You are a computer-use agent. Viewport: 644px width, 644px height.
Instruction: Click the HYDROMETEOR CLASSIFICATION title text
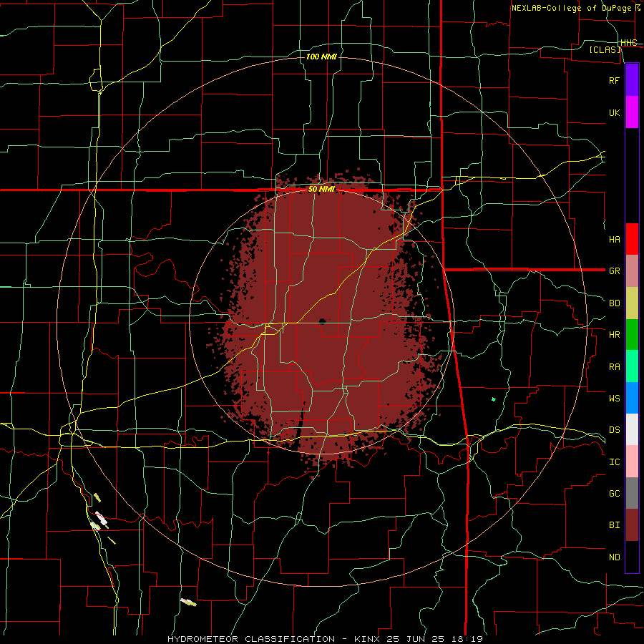251,639
